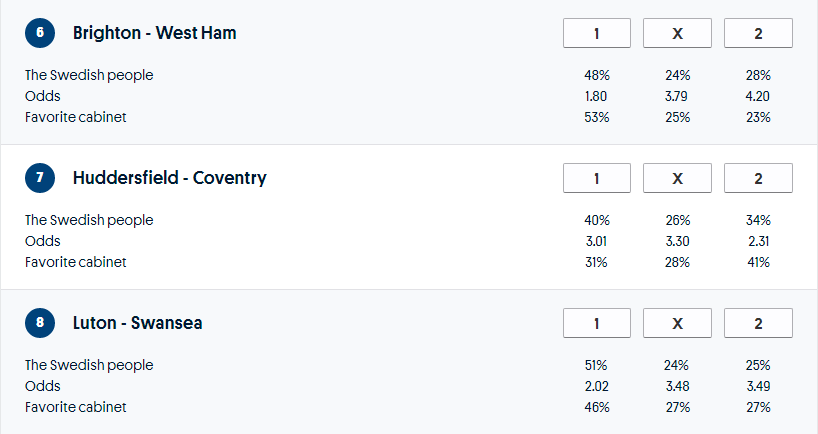Choose 2 for Luton - Swansea
This screenshot has width=818, height=434.
point(758,324)
